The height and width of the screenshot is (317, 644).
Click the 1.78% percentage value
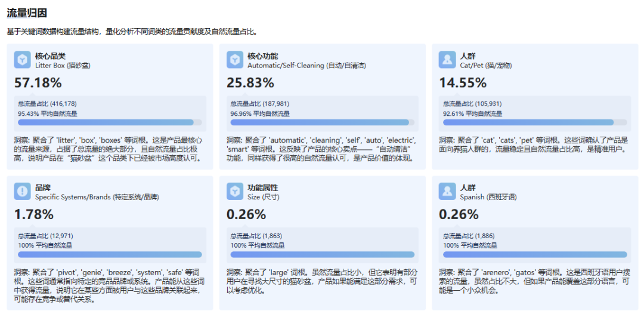click(x=33, y=215)
